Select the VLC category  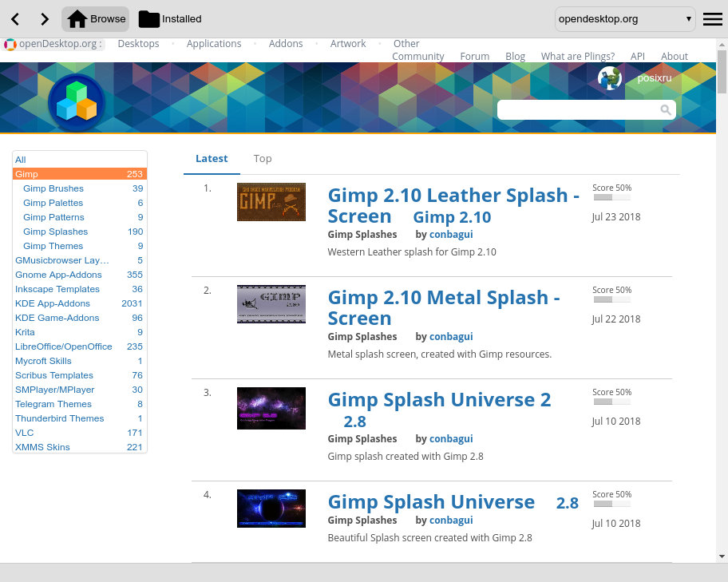tap(80, 433)
